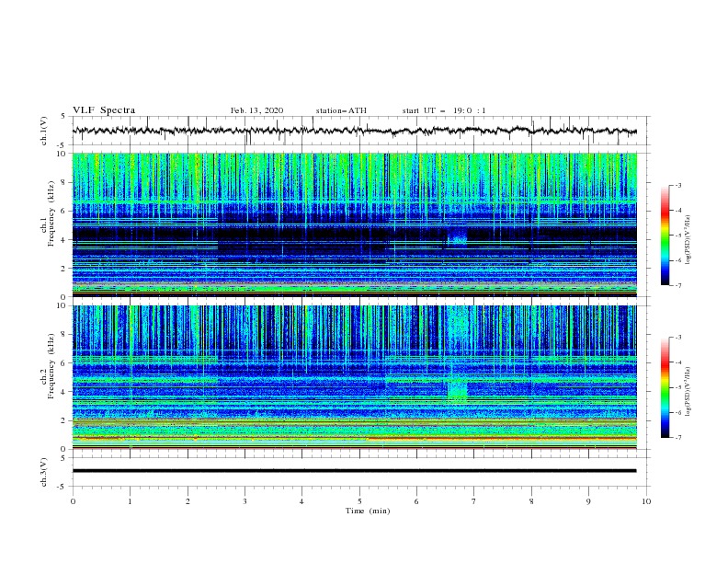Click the ch.3 flat black voltage trace
This screenshot has width=728, height=563.
pos(354,471)
